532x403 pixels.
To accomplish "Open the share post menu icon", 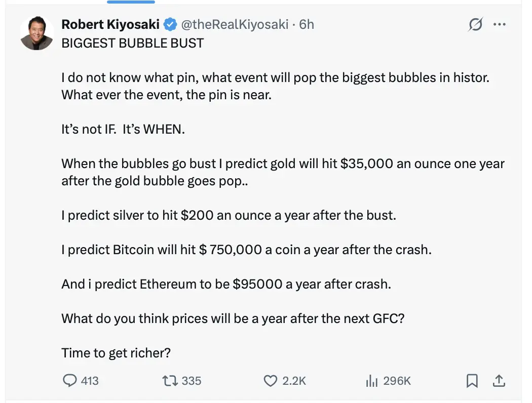I will 499,380.
